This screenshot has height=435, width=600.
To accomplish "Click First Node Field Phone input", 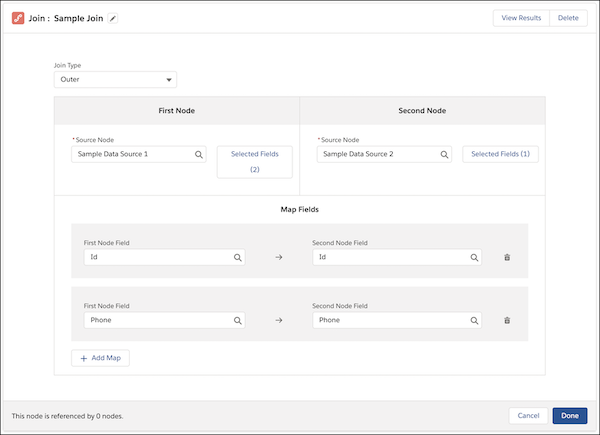I will (x=165, y=320).
